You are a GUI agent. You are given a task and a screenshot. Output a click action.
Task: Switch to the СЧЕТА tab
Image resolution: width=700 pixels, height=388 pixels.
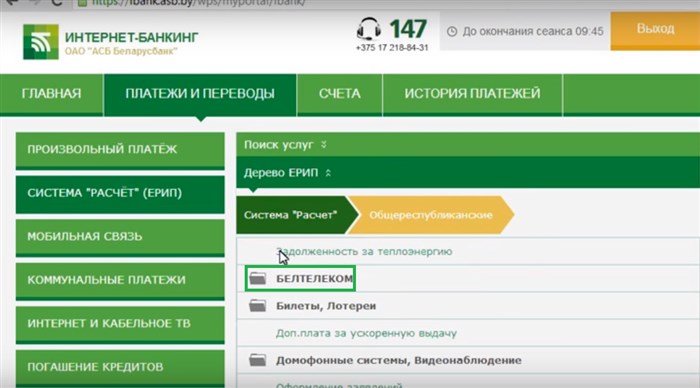coord(340,94)
